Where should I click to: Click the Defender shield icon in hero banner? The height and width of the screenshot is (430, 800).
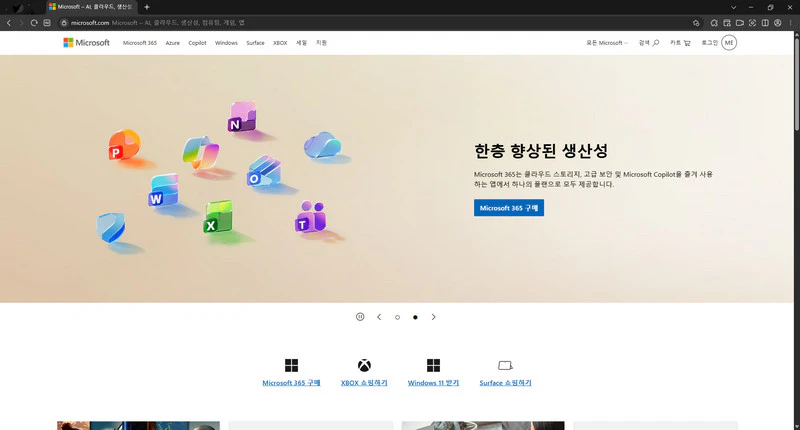click(110, 227)
